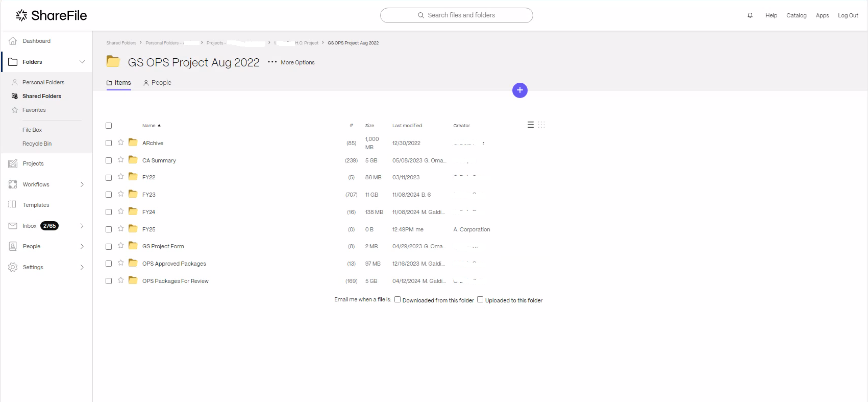Switch to list view layout
868x402 pixels.
pos(531,125)
